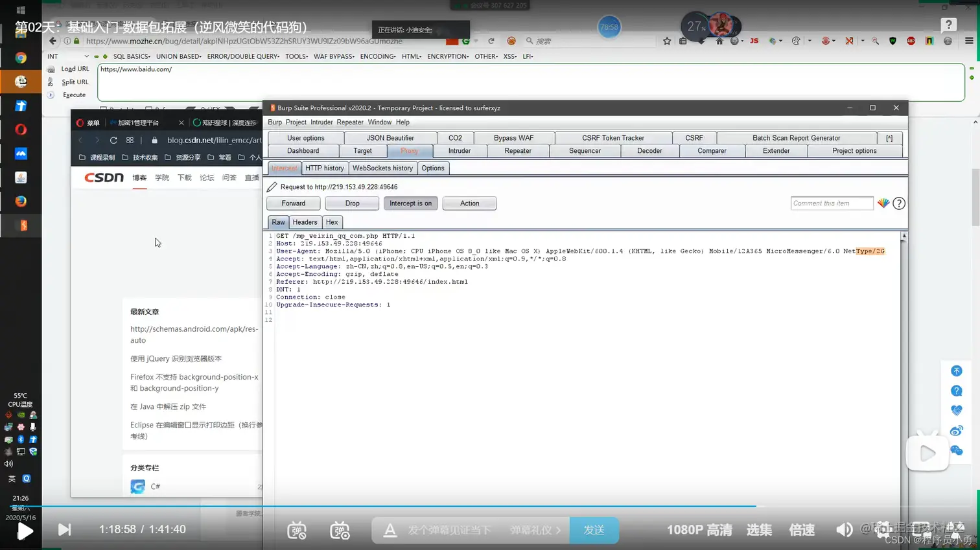The image size is (980, 550).
Task: Drop the intercepted request
Action: 352,203
